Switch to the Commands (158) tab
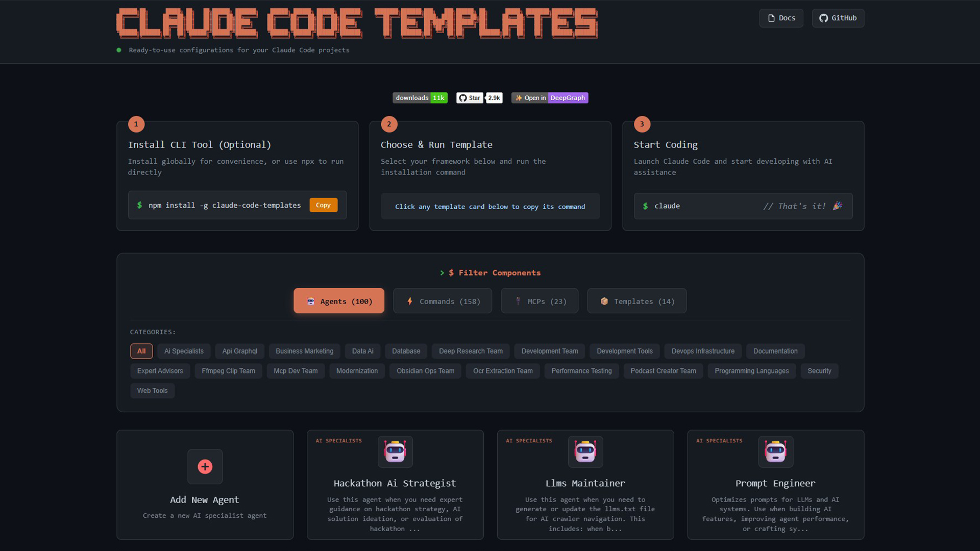This screenshot has width=980, height=551. coord(443,301)
